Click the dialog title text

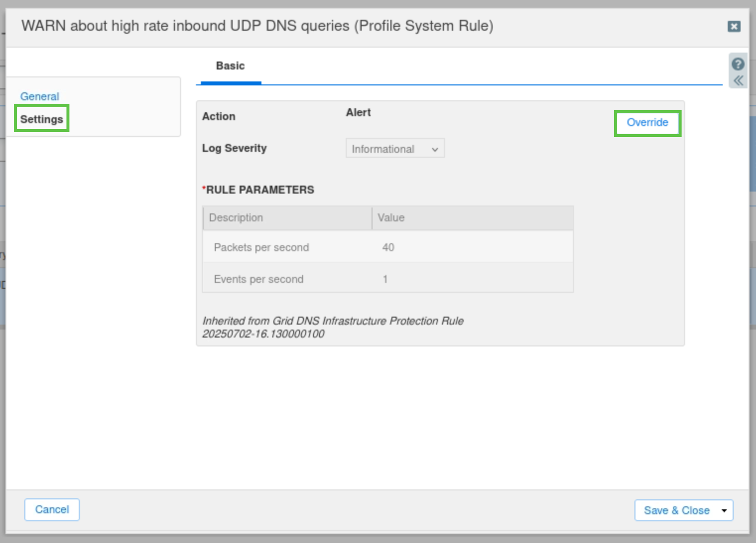click(x=257, y=26)
